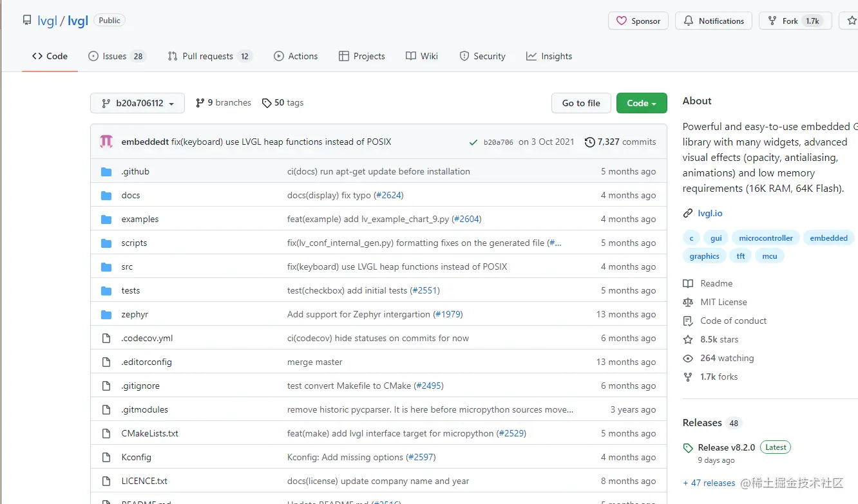Open the b20a706 commit hash link
The width and height of the screenshot is (858, 504).
[498, 142]
